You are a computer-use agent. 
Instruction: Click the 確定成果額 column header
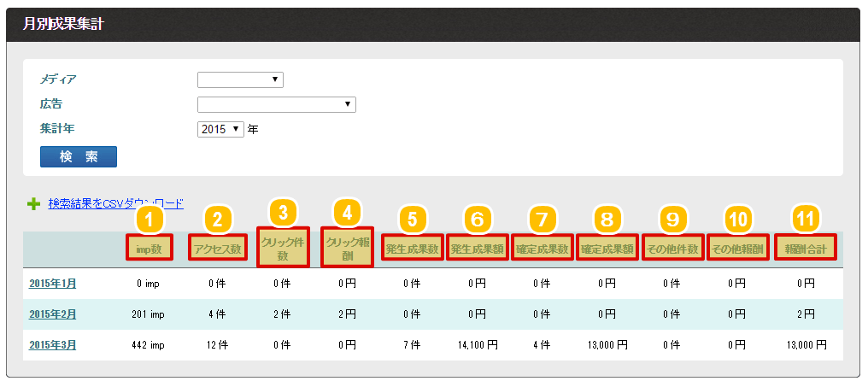pos(607,249)
